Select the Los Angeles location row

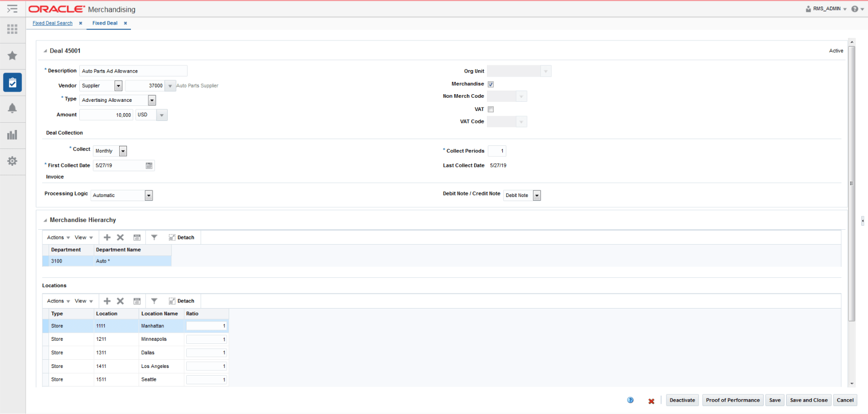[136, 366]
